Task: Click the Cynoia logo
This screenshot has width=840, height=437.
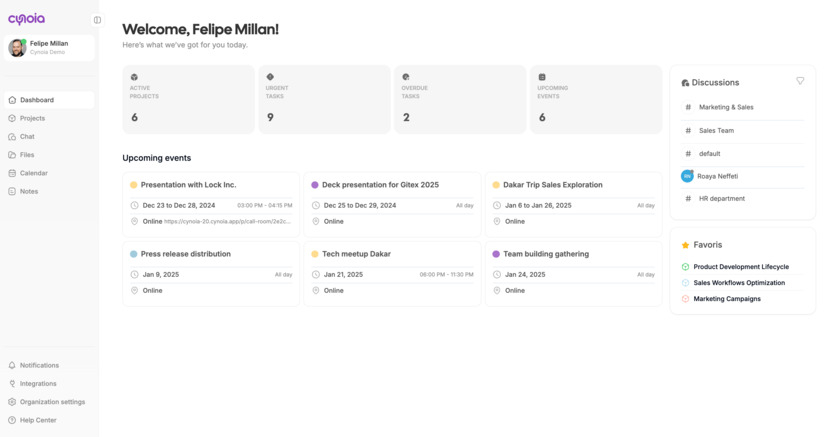Action: (x=26, y=19)
